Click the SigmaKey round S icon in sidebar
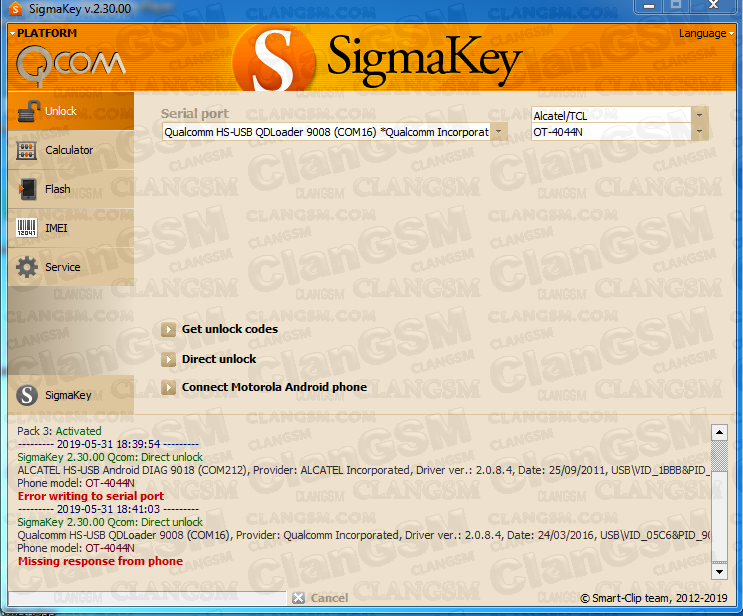The height and width of the screenshot is (616, 743). coord(27,395)
